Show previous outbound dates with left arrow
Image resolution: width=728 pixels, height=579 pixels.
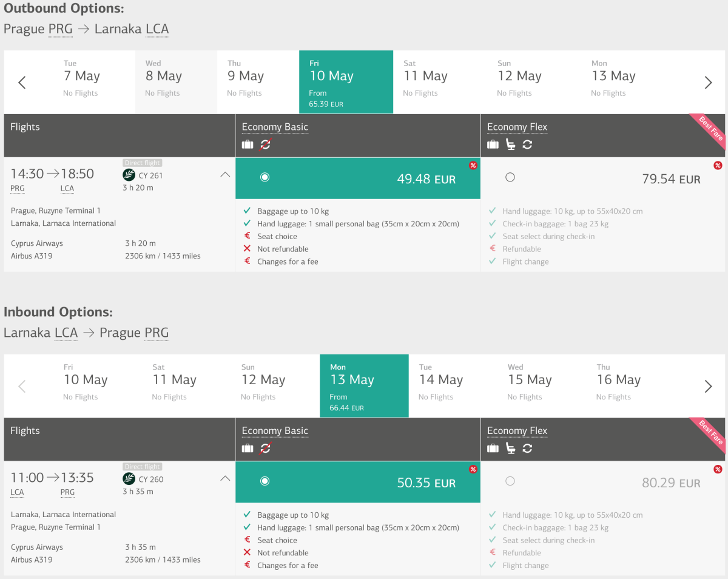point(22,83)
